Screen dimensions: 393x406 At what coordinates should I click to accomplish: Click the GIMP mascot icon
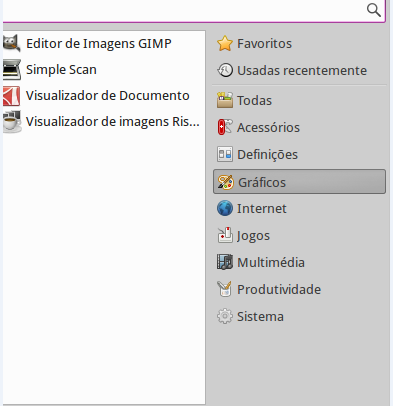11,43
